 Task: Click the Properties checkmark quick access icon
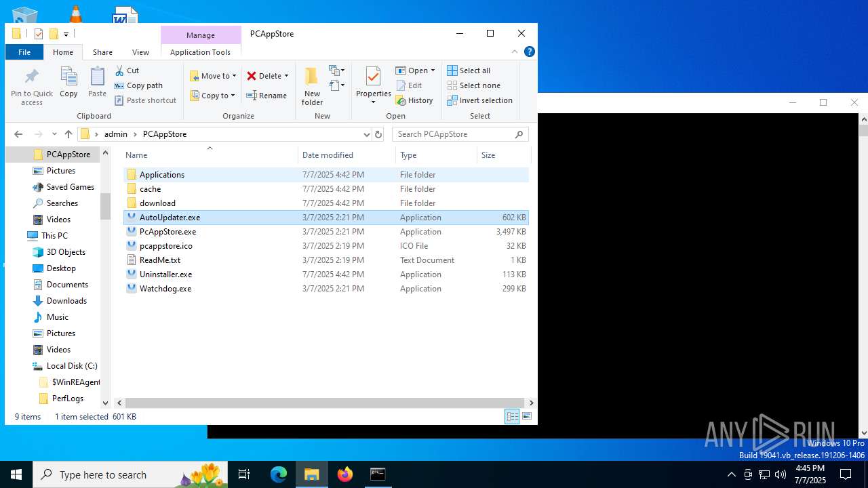[x=39, y=34]
